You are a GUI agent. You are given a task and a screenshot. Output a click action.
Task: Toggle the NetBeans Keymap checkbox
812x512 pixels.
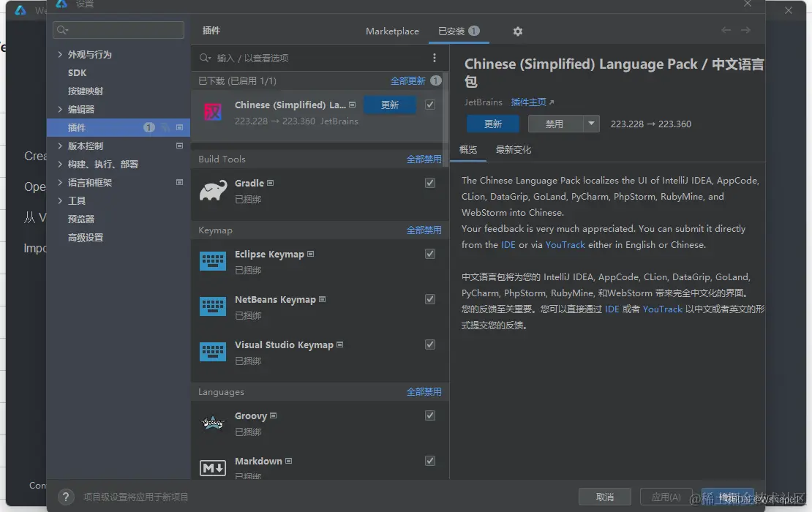coord(430,299)
